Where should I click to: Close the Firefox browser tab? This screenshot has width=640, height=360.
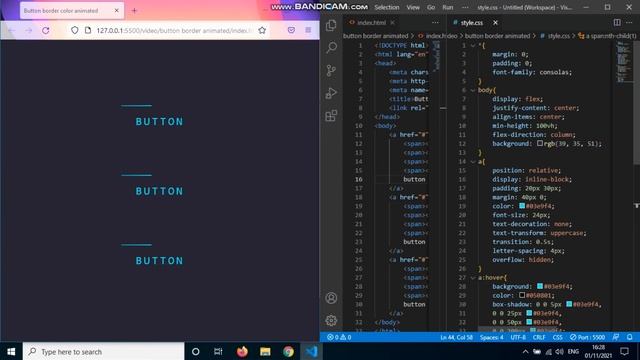pos(116,11)
